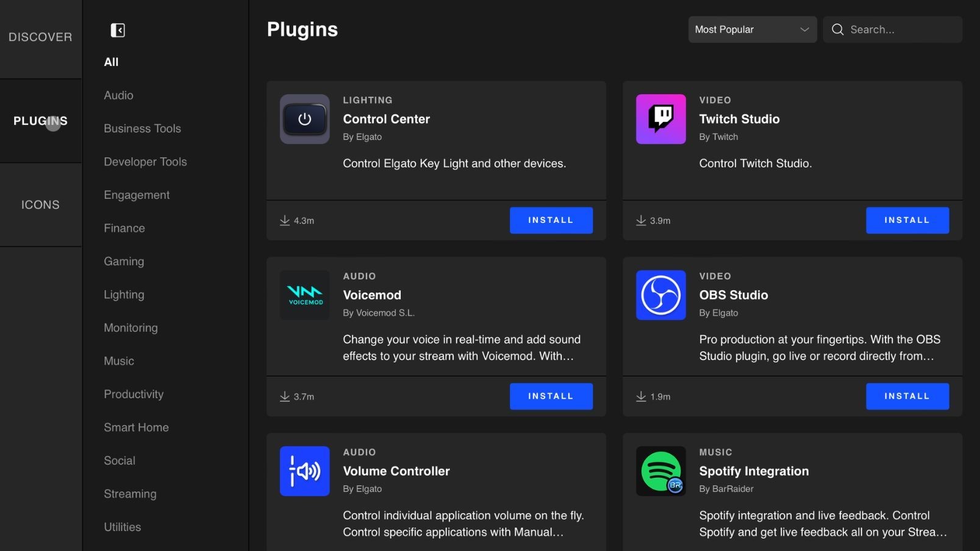Open the Volume Controller speaker icon

tap(305, 471)
